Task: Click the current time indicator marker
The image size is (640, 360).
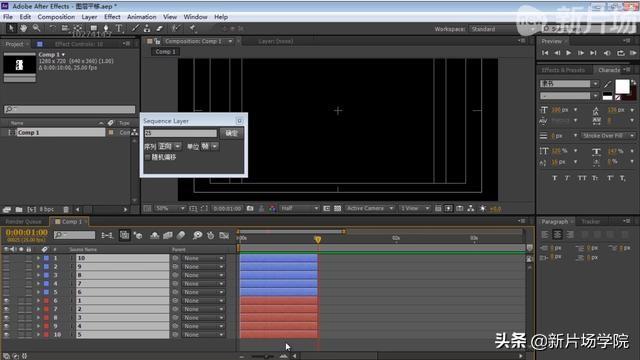Action: coord(318,239)
